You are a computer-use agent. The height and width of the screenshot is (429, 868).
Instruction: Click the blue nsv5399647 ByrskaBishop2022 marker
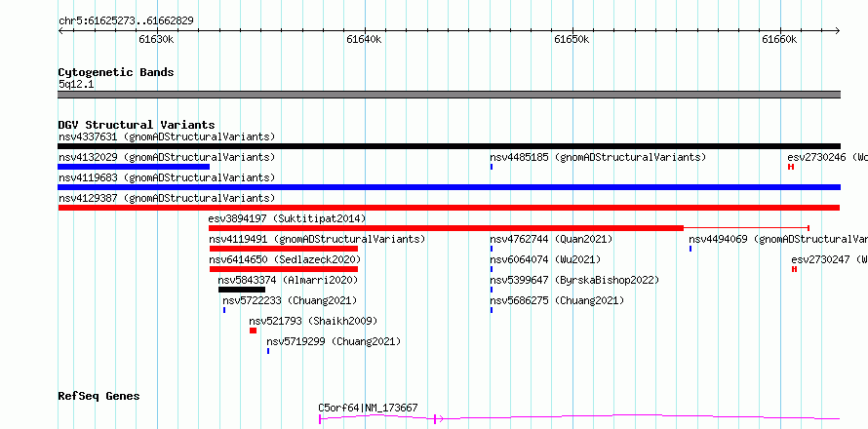(492, 290)
